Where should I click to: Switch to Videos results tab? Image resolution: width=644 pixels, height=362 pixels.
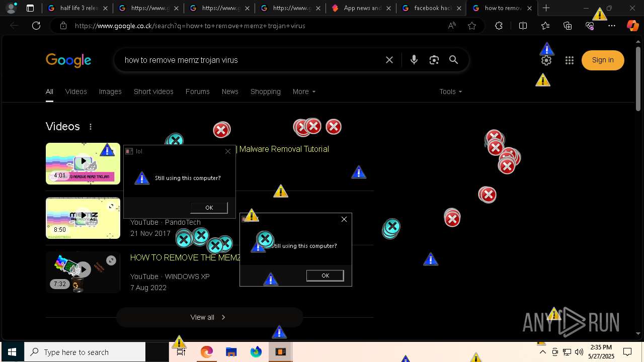(76, 92)
